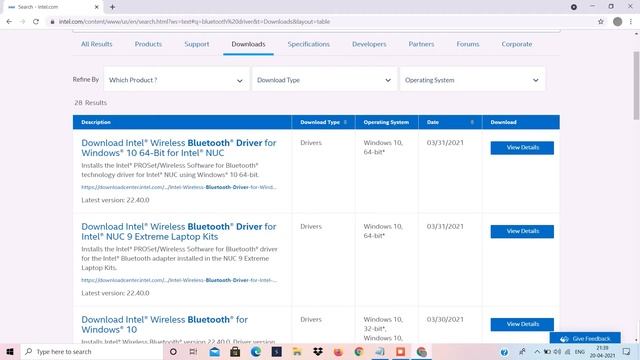Screen dimensions: 640x360
Task: Open the Forums tab
Action: click(x=468, y=44)
